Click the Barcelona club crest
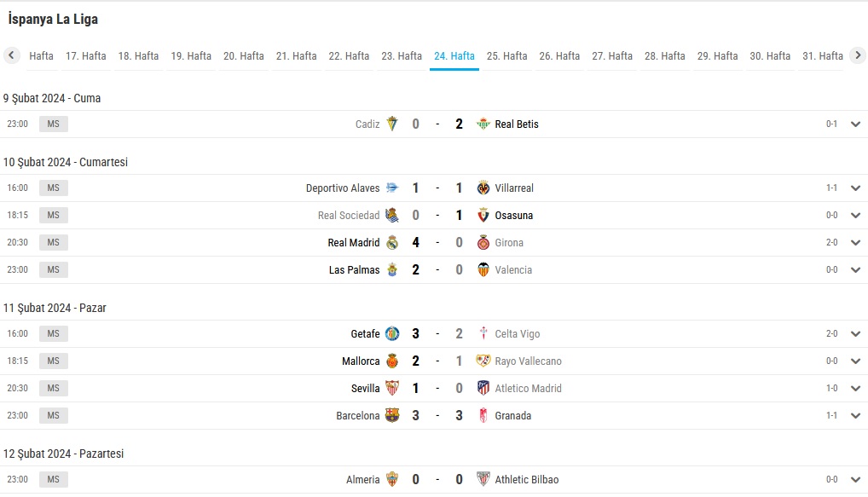This screenshot has height=497, width=868. click(392, 416)
